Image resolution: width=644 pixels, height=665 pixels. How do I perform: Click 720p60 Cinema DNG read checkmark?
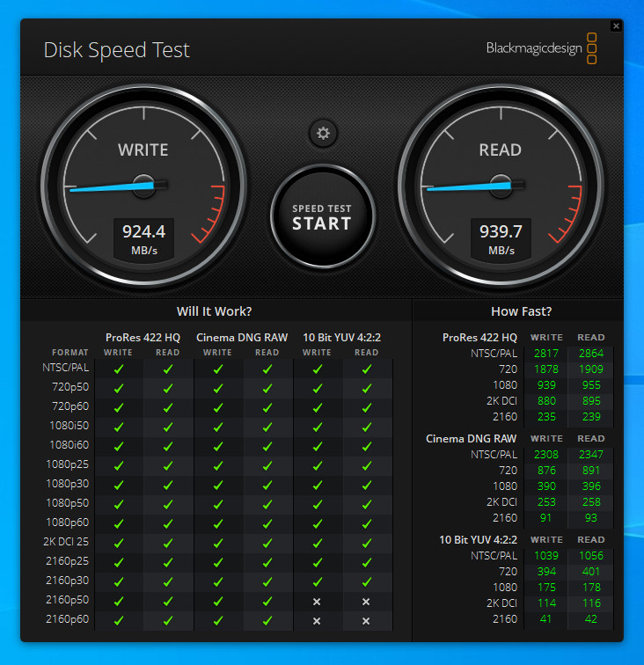267,407
